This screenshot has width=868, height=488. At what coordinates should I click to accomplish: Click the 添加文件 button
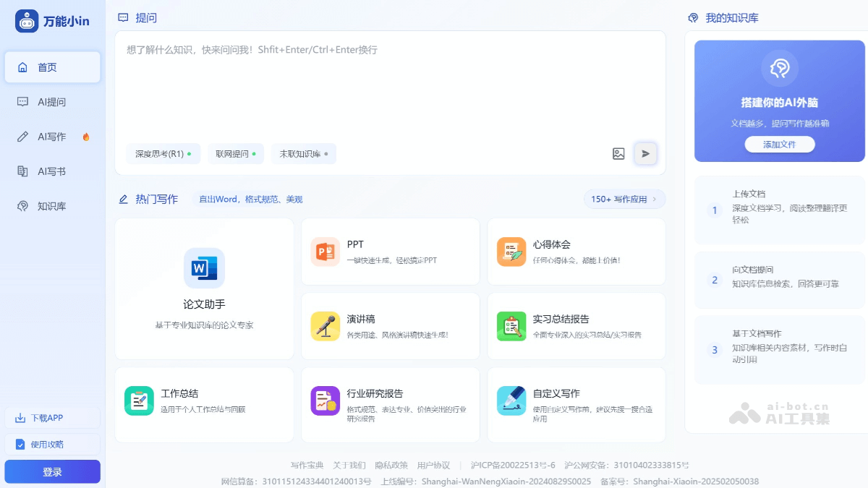coord(779,145)
